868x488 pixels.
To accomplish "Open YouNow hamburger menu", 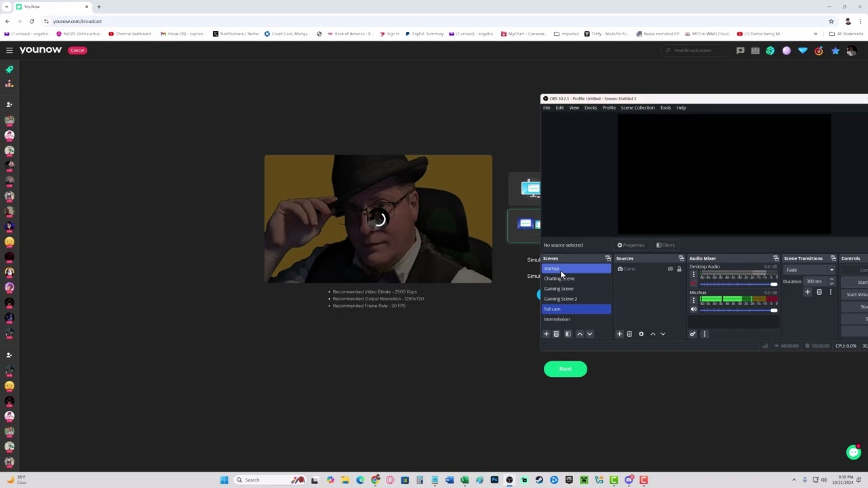I will click(9, 50).
